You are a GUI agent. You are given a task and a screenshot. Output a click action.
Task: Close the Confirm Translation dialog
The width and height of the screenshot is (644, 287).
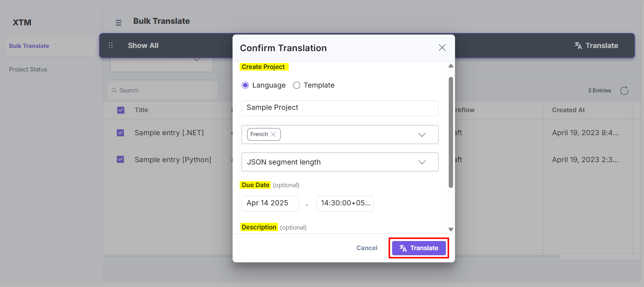(x=442, y=48)
